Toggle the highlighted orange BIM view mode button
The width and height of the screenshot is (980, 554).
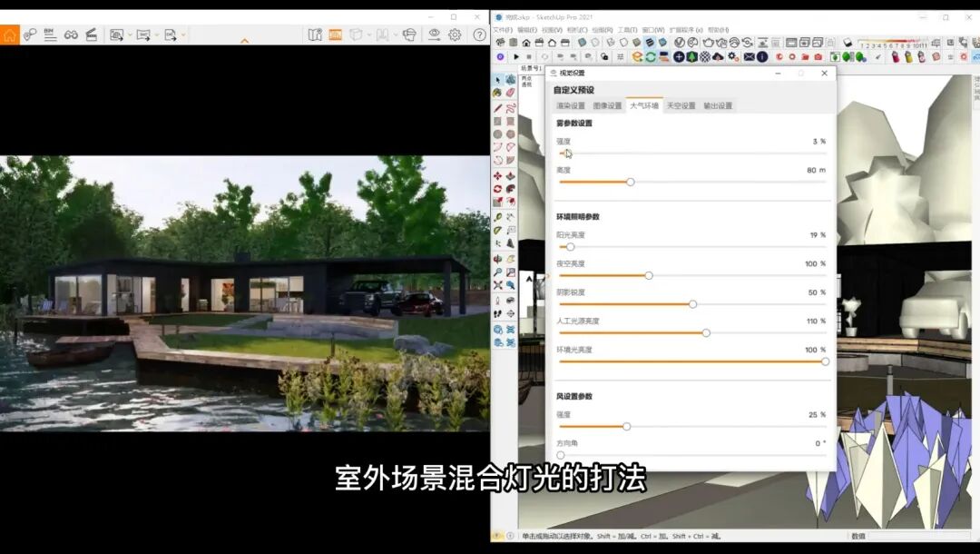[x=335, y=35]
